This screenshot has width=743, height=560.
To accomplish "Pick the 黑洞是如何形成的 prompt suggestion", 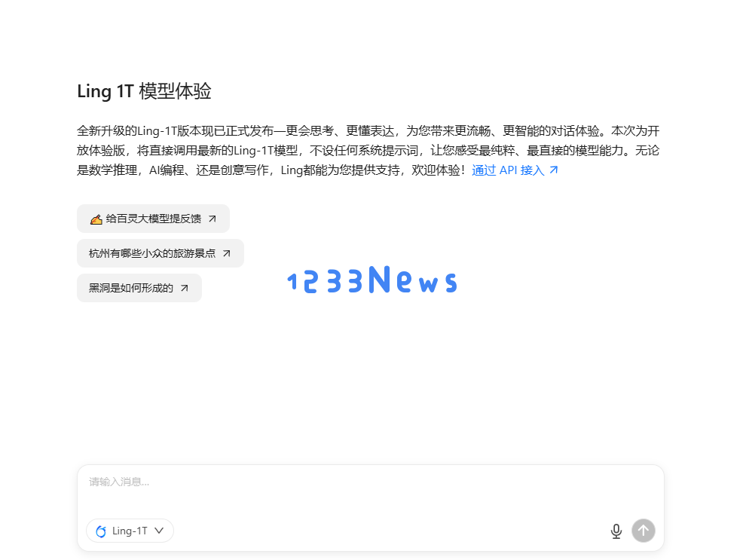I will (139, 288).
